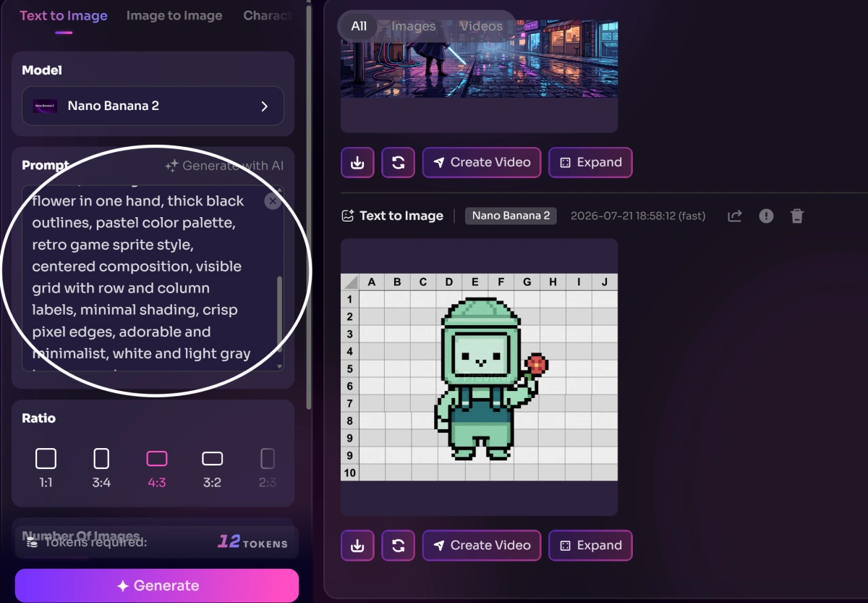Download the cyberpunk street image
Screen dimensions: 868x603
357,163
